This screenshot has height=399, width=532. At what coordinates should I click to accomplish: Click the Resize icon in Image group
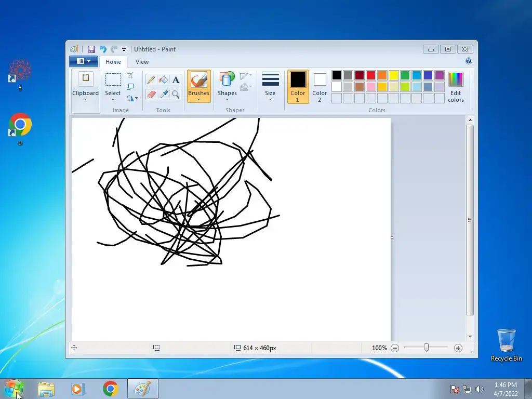click(130, 87)
